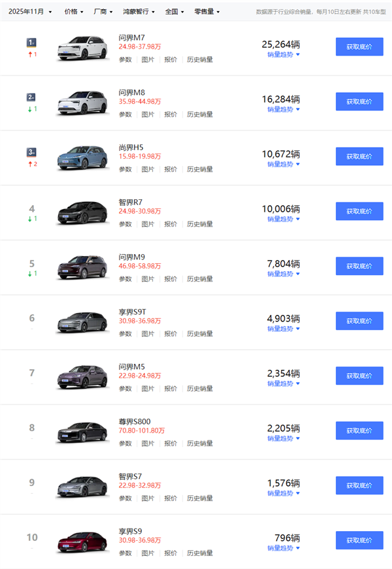Expand 销量趋势 for 问界M7
The image size is (392, 569).
tap(280, 55)
